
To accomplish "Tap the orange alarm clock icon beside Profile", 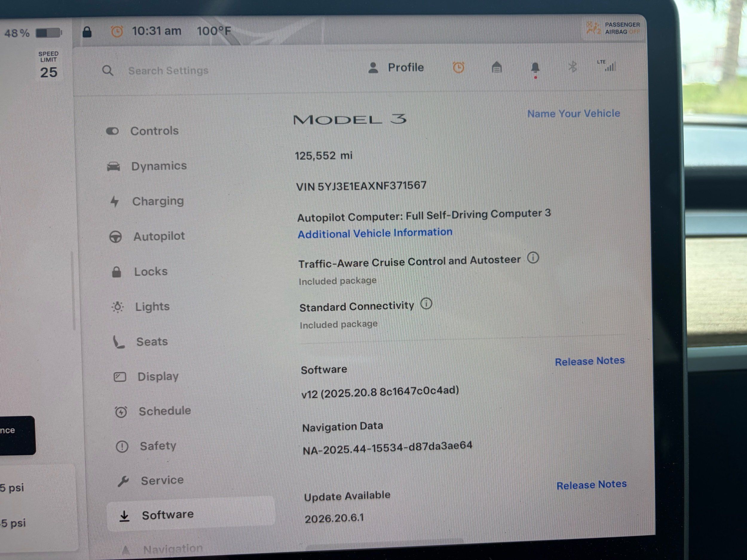I will 458,67.
